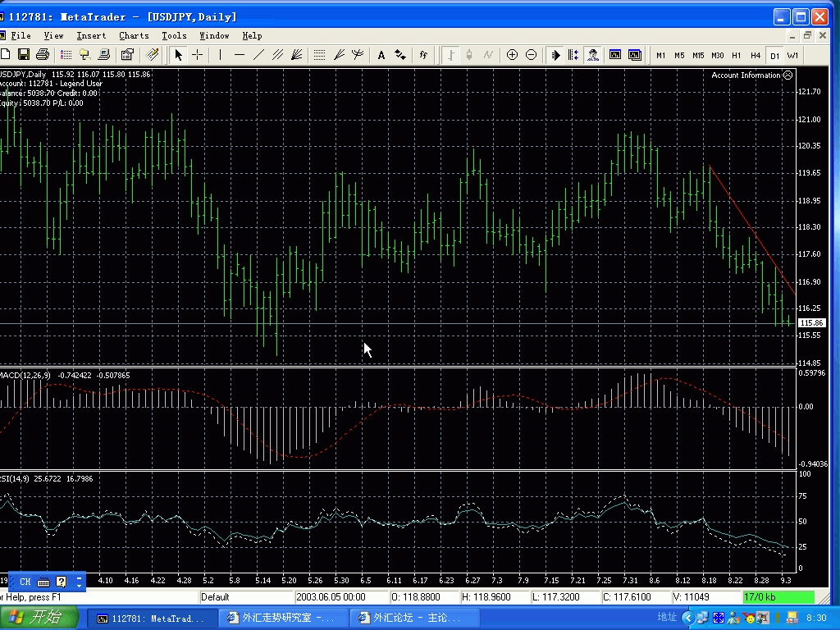The image size is (840, 630).
Task: Select the Fibonacci retracement dotted-lines tool
Action: tap(319, 55)
